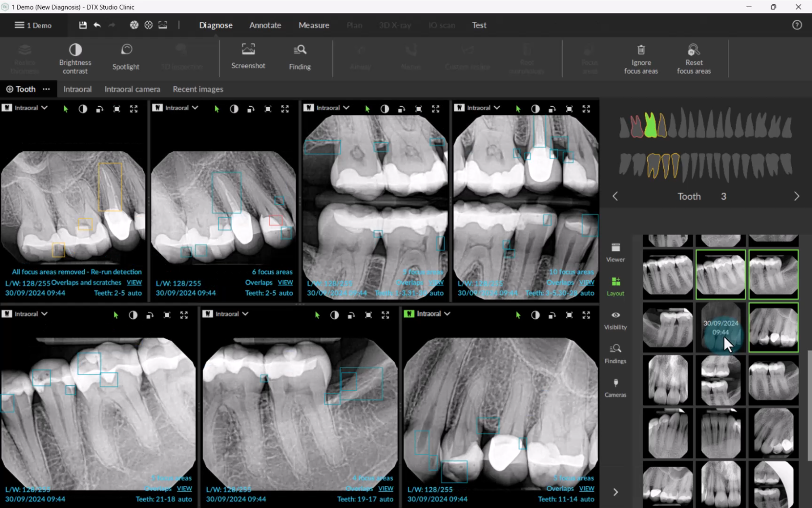This screenshot has width=812, height=508.
Task: Click the VIEW link in the Teeth 11-14 viewport
Action: pyautogui.click(x=587, y=488)
